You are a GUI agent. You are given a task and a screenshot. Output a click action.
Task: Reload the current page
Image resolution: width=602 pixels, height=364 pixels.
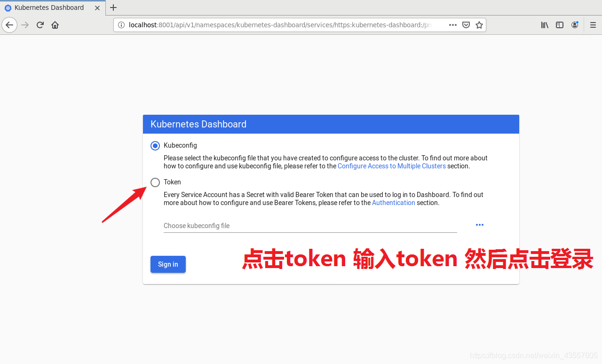tap(40, 25)
